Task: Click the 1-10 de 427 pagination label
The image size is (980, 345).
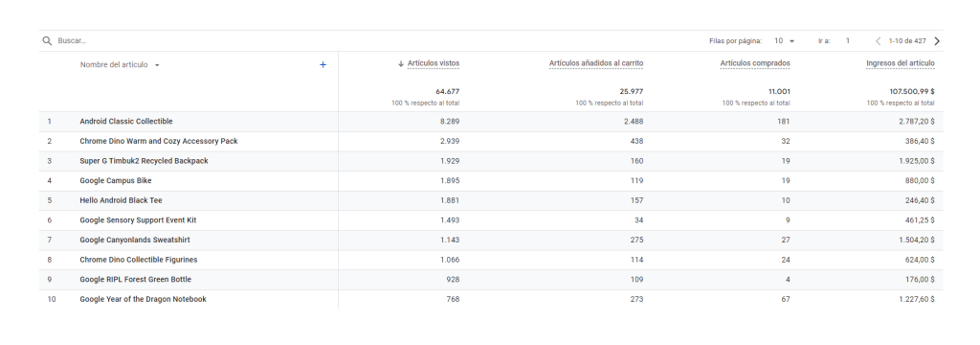Action: click(x=907, y=40)
